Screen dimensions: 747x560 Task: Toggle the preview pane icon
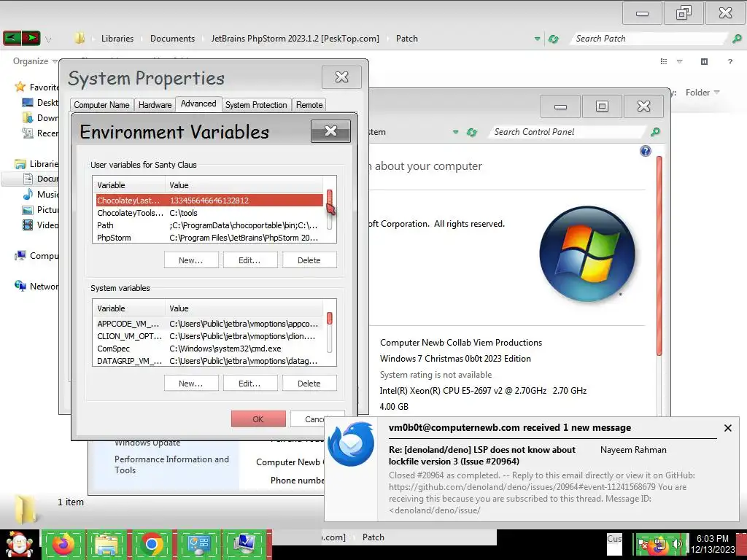pyautogui.click(x=704, y=61)
